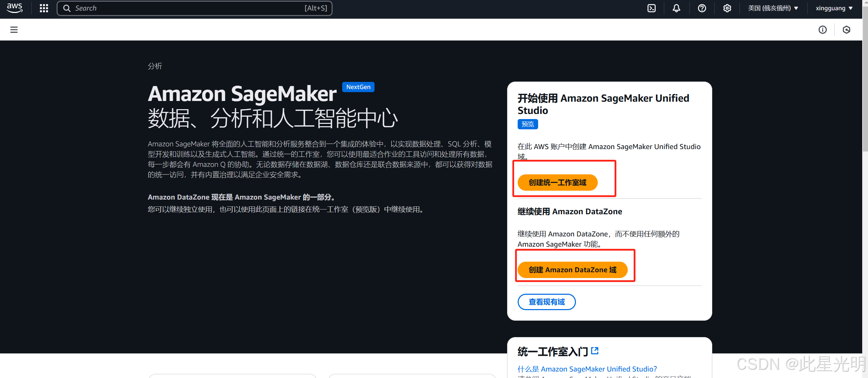This screenshot has height=378, width=868.
Task: Open 什么是 Amazon SageMaker Unified Studio link
Action: click(x=587, y=369)
